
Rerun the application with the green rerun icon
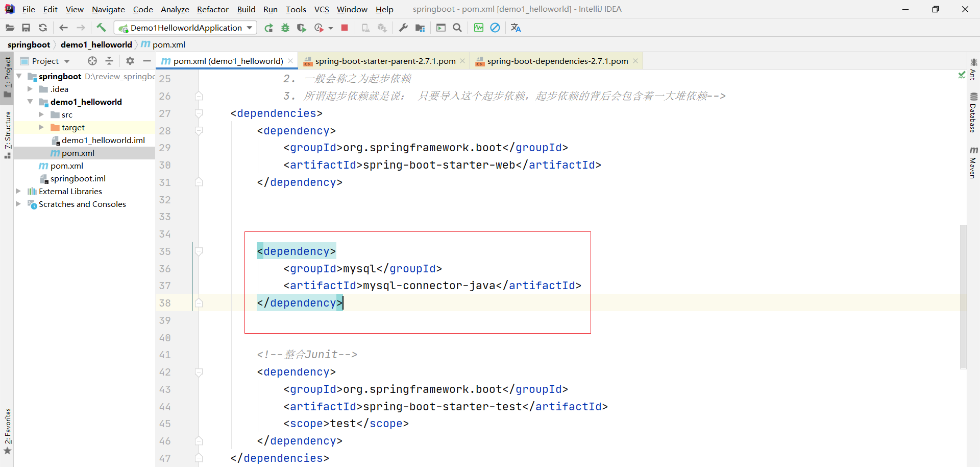tap(268, 28)
